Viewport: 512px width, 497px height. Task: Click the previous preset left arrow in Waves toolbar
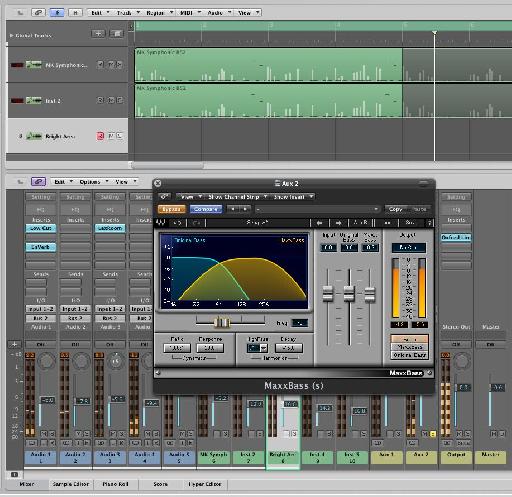(319, 222)
